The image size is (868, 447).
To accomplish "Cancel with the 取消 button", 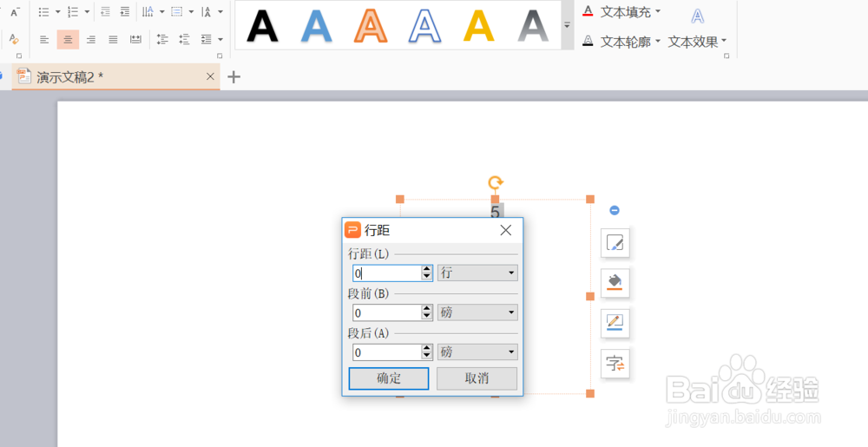I will [x=477, y=378].
